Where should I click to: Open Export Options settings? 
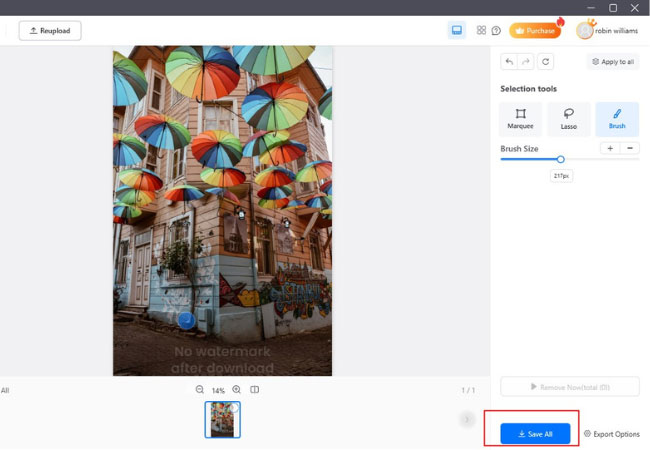click(611, 434)
